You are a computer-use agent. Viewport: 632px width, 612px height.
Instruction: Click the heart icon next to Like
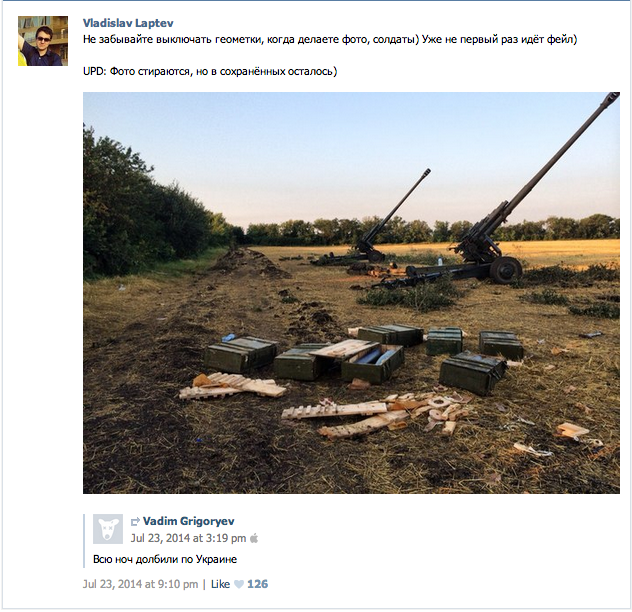coord(239,584)
